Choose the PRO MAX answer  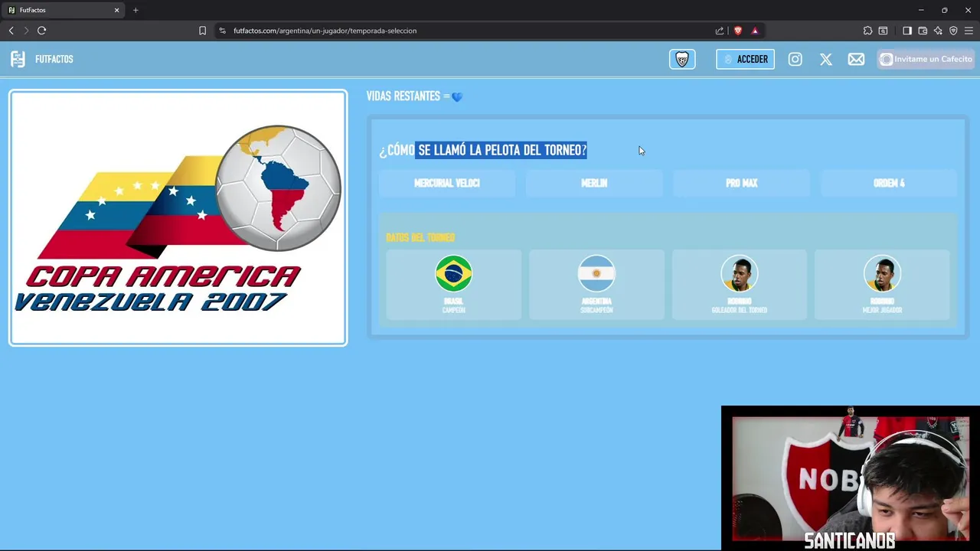click(741, 184)
